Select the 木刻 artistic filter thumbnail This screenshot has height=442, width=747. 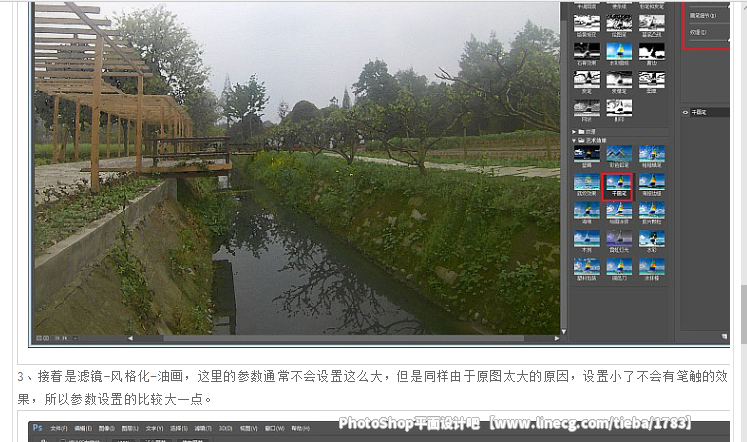pos(586,238)
